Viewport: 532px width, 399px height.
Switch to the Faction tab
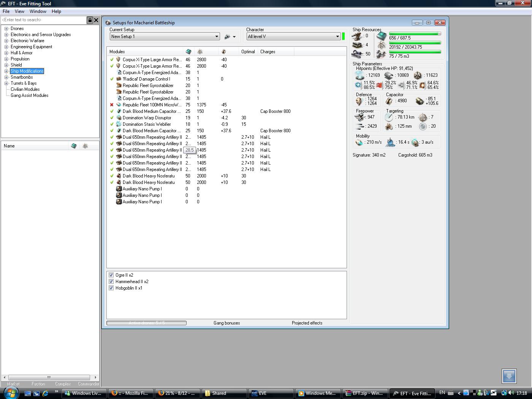click(x=38, y=384)
